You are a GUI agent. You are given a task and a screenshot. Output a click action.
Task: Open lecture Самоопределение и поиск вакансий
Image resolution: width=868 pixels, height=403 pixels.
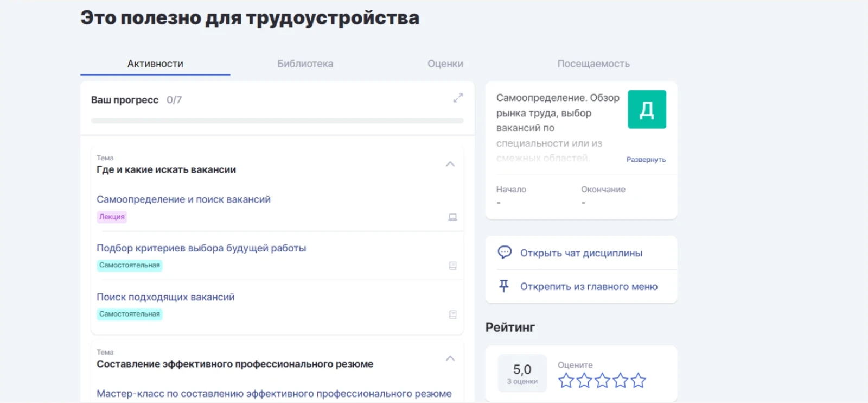183,199
